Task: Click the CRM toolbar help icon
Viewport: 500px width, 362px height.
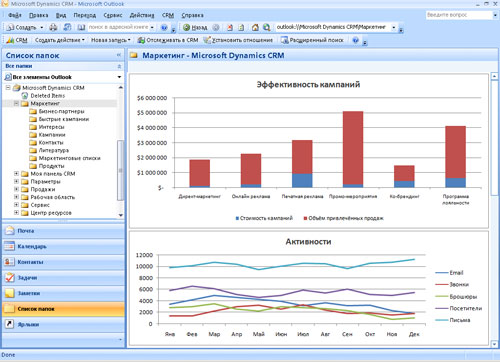Action: tap(355, 40)
